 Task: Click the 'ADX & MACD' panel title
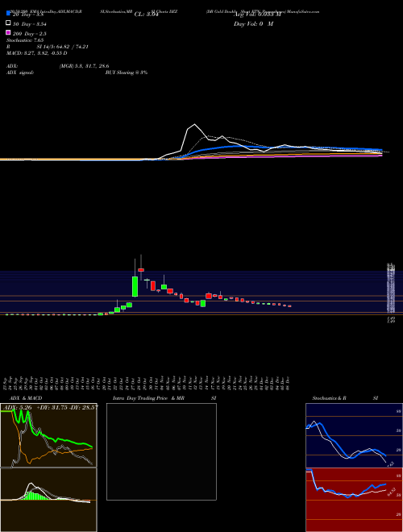coord(26,398)
